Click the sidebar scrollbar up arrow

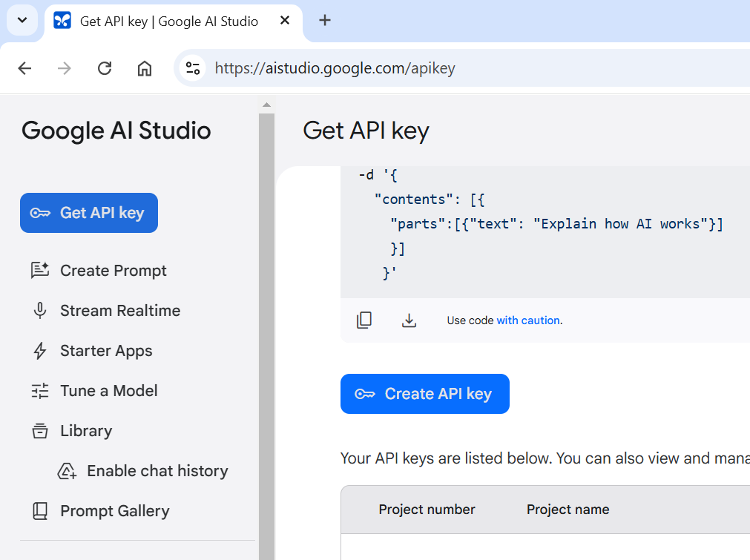point(266,105)
